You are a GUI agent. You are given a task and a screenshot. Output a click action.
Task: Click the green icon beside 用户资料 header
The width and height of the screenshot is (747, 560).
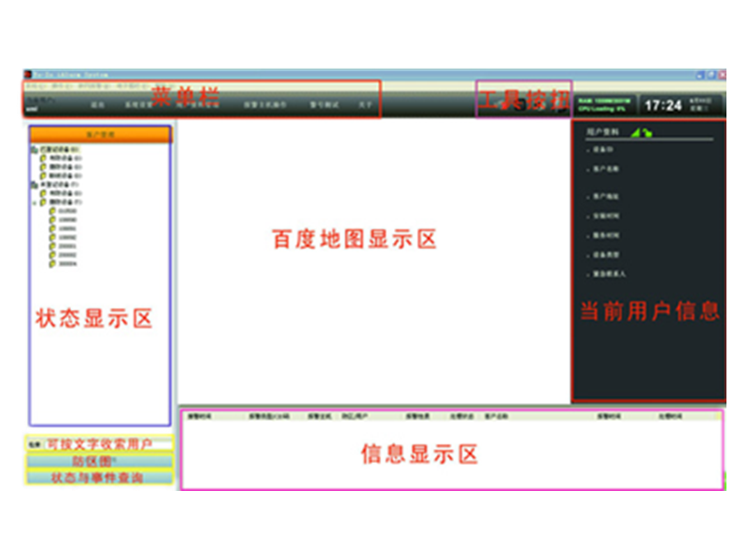click(x=641, y=133)
